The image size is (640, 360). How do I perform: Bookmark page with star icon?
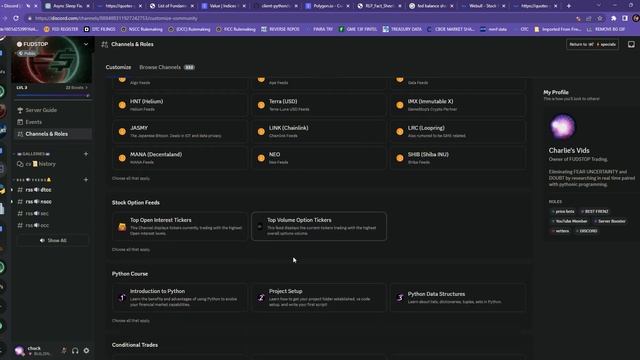click(x=600, y=18)
